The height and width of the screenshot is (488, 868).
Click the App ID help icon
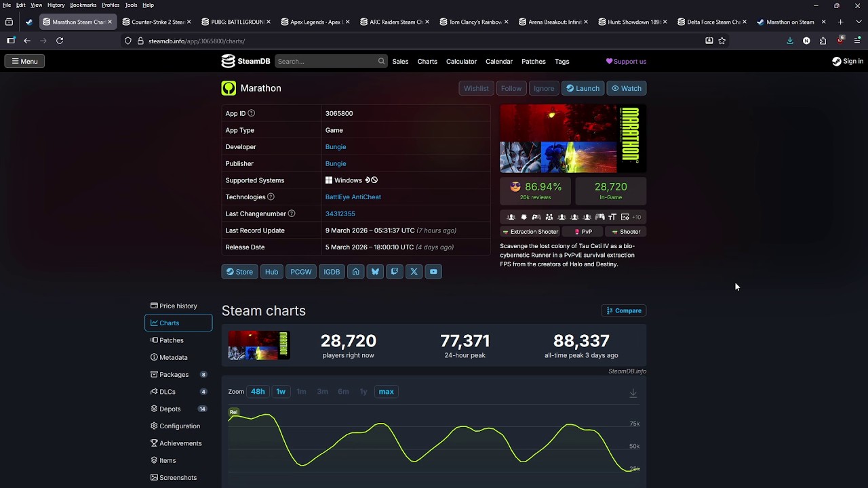click(251, 113)
